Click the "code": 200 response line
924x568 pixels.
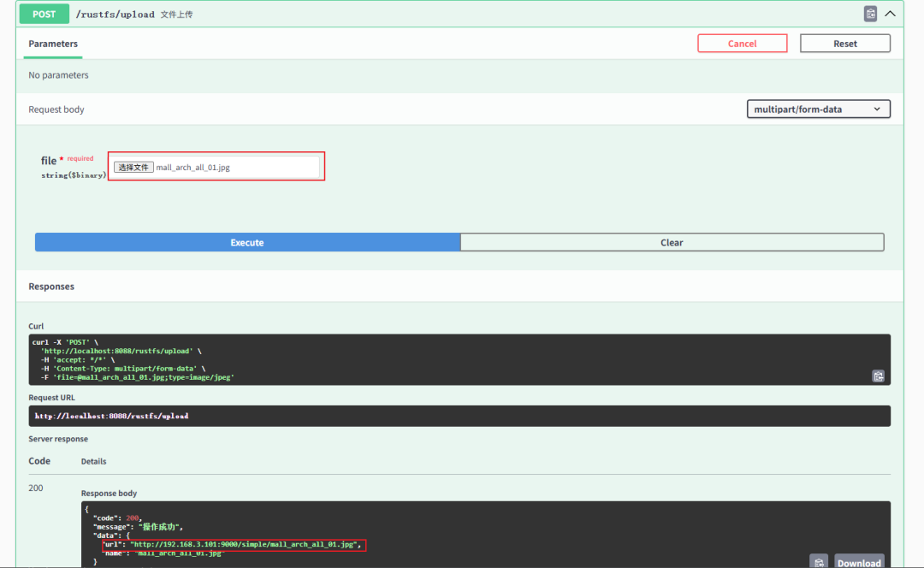click(x=117, y=518)
